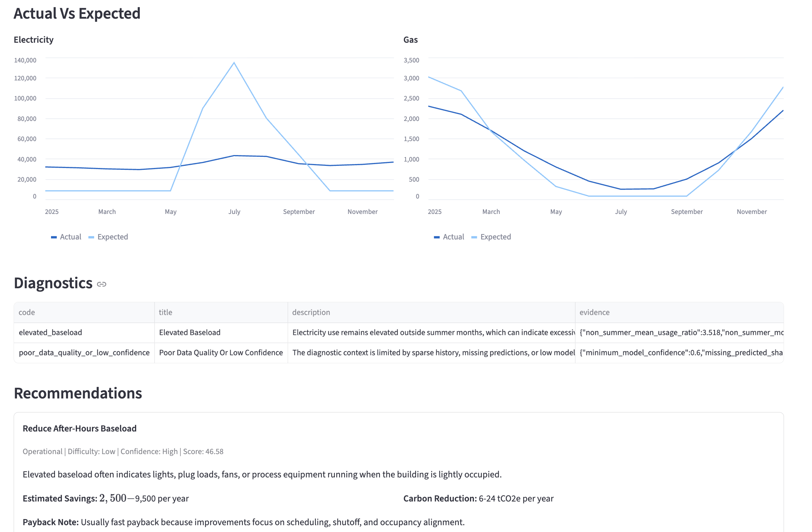Click the Diagnostics heading anchor link icon
The image size is (812, 532).
(x=102, y=284)
